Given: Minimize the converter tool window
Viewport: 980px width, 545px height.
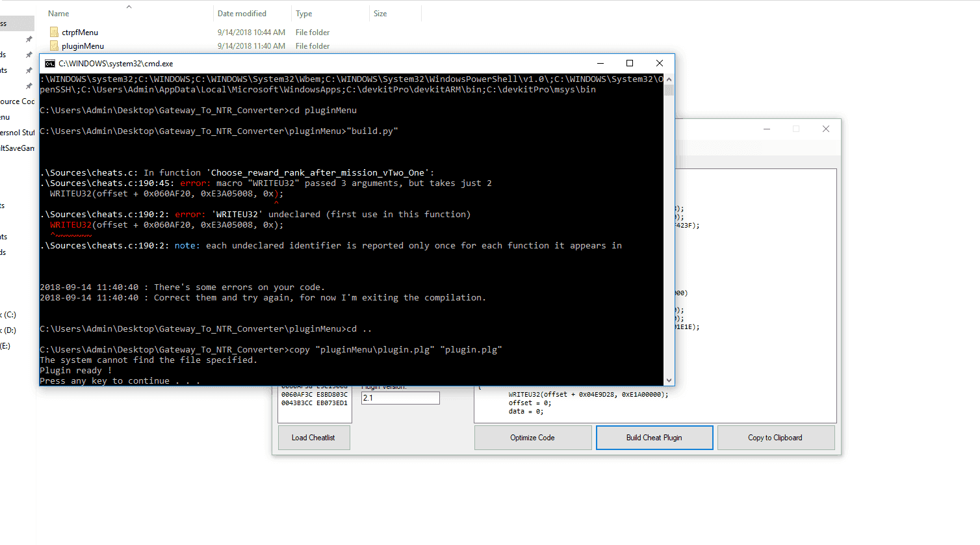Looking at the screenshot, I should 767,129.
